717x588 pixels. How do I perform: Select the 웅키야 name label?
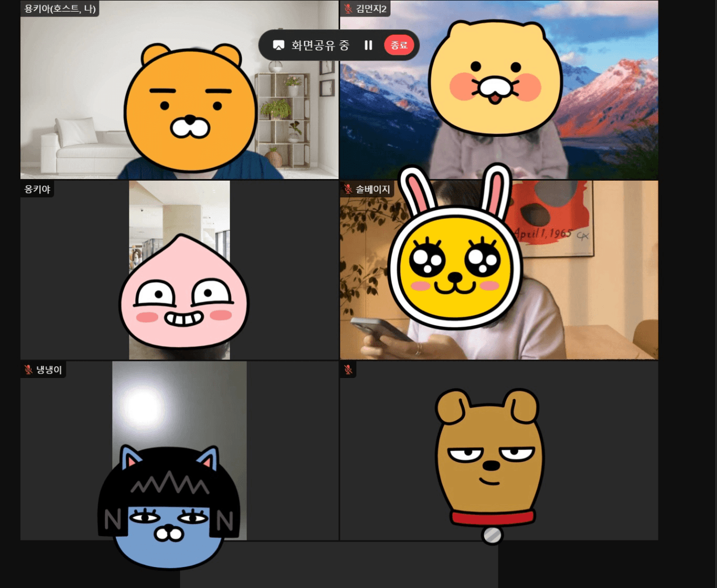(38, 189)
